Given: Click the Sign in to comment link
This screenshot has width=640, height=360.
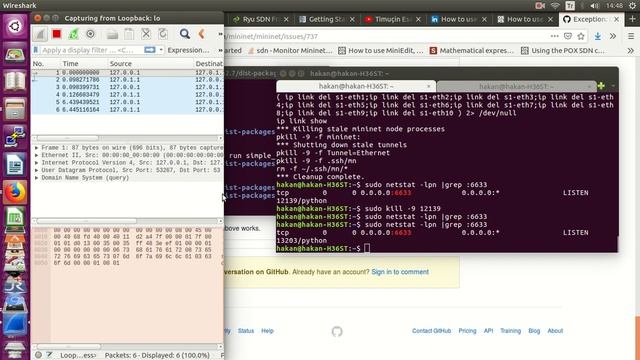Looking at the screenshot, I should pos(400,272).
